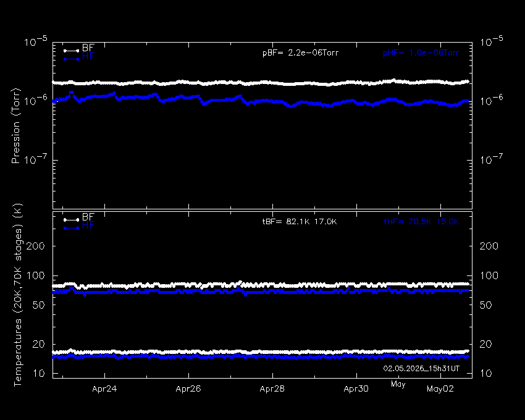Image resolution: width=525 pixels, height=420 pixels.
Task: Click the HF pressure peak near Apr 23
Action: tap(71, 93)
